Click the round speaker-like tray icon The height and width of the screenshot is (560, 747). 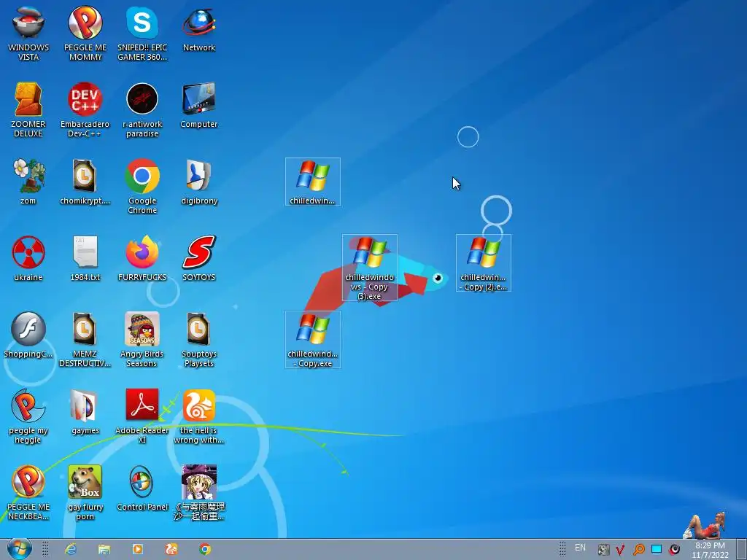pos(675,550)
